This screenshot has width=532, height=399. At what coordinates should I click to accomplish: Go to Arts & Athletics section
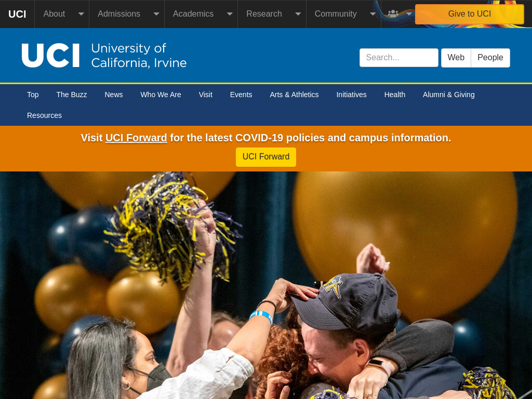(294, 95)
